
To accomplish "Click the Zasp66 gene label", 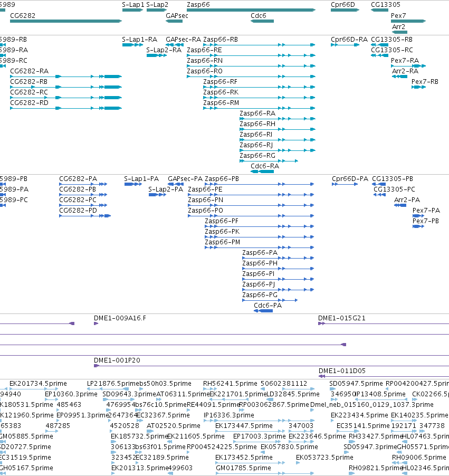I will click(x=198, y=5).
